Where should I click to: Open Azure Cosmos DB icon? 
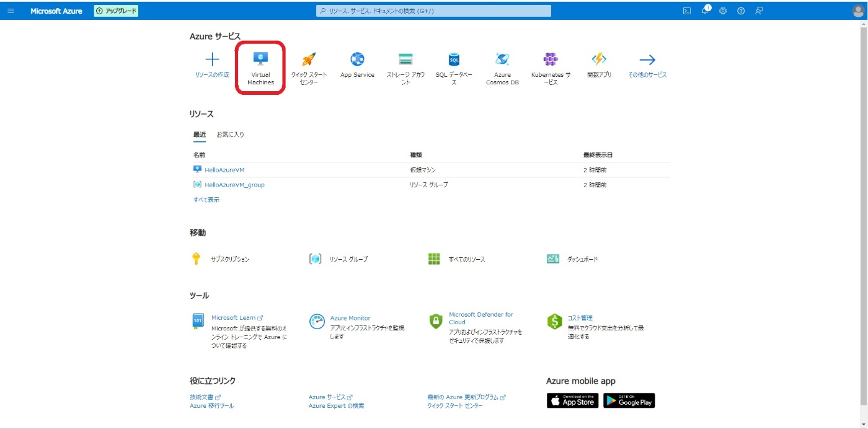(502, 60)
